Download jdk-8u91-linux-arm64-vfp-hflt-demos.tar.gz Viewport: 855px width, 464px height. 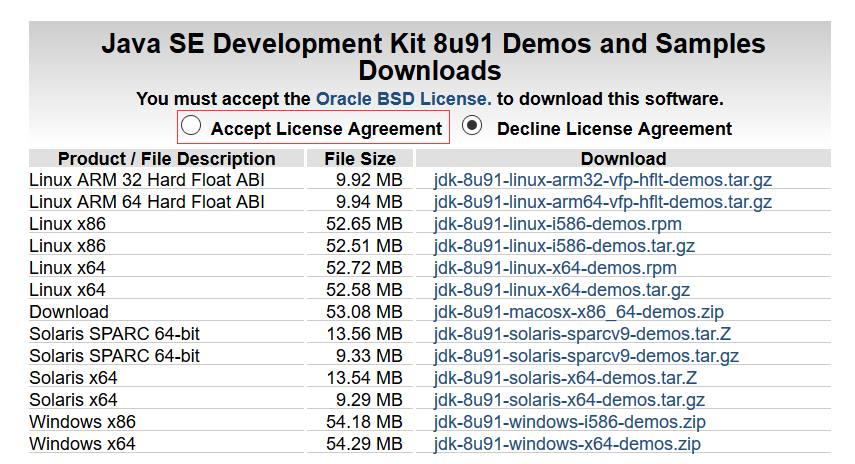[x=602, y=202]
